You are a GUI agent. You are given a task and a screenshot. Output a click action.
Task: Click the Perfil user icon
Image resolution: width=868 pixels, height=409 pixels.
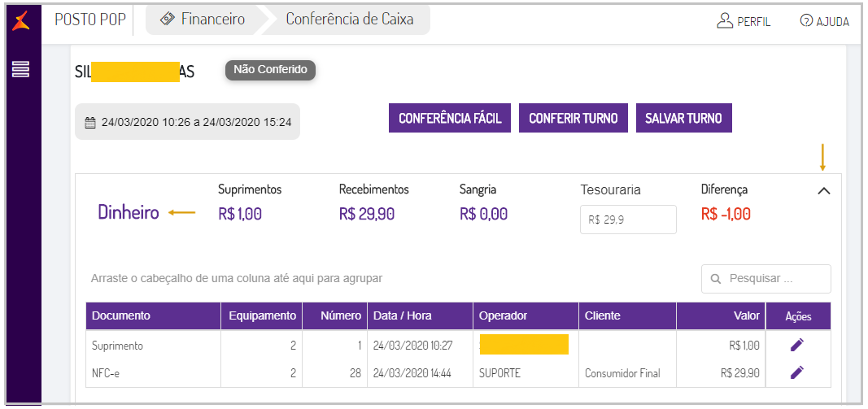pyautogui.click(x=725, y=21)
